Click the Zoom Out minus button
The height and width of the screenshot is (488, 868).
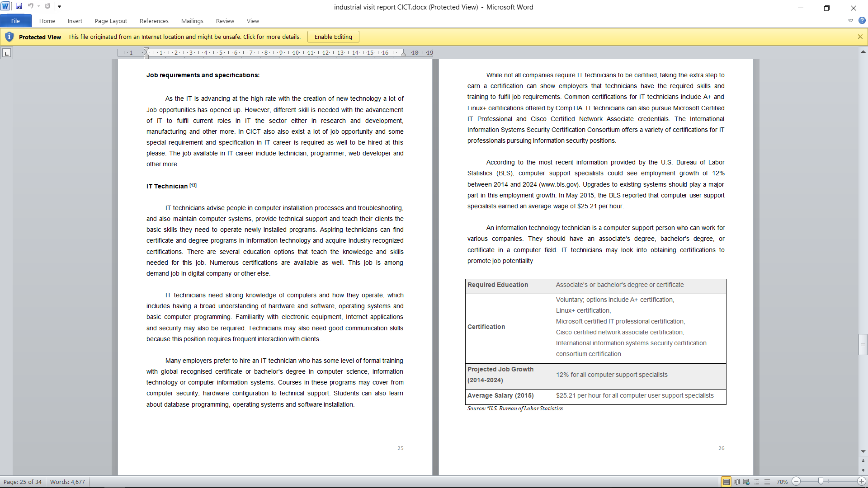797,482
